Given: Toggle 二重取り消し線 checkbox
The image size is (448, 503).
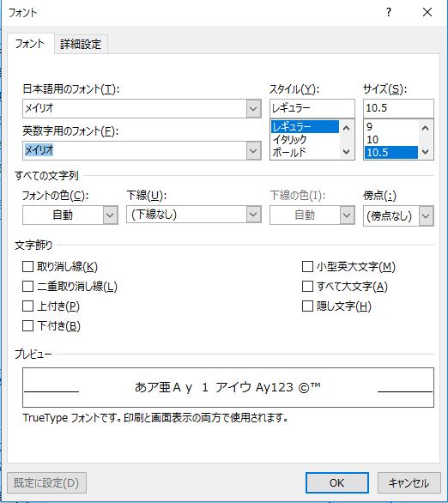Looking at the screenshot, I should pyautogui.click(x=28, y=286).
